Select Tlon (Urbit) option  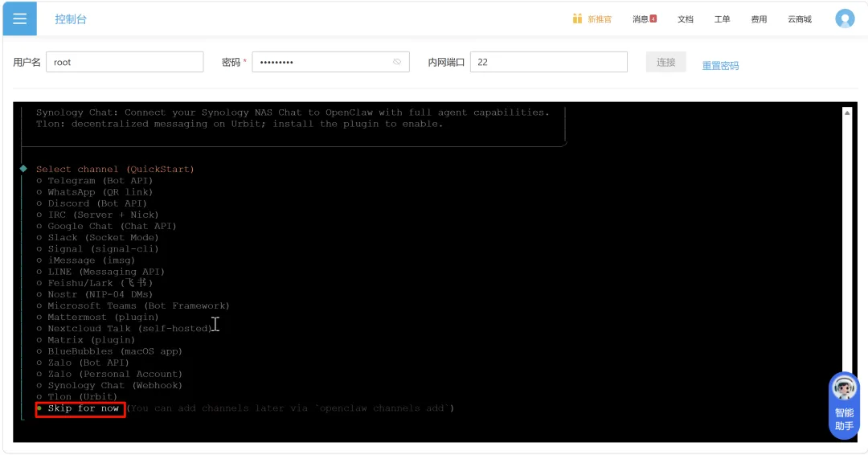tap(77, 396)
